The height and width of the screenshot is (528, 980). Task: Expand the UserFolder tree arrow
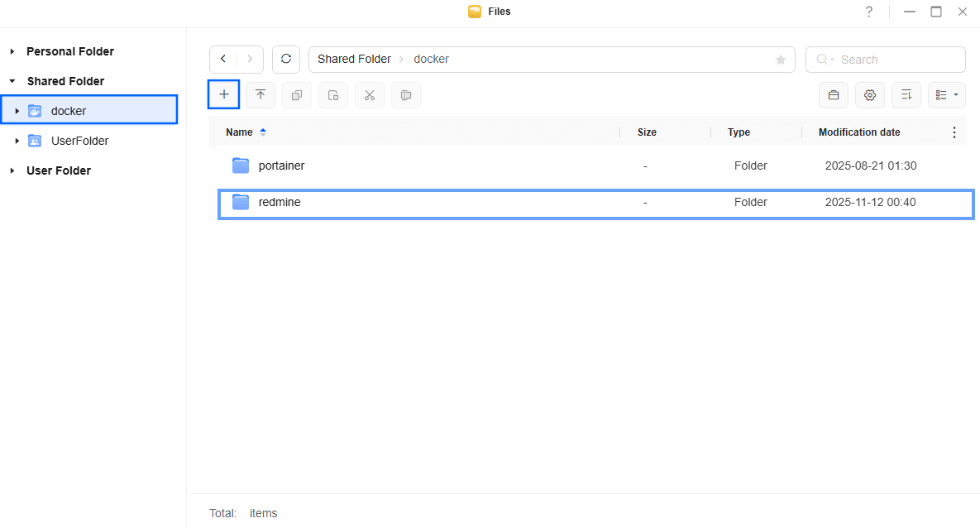click(x=17, y=141)
